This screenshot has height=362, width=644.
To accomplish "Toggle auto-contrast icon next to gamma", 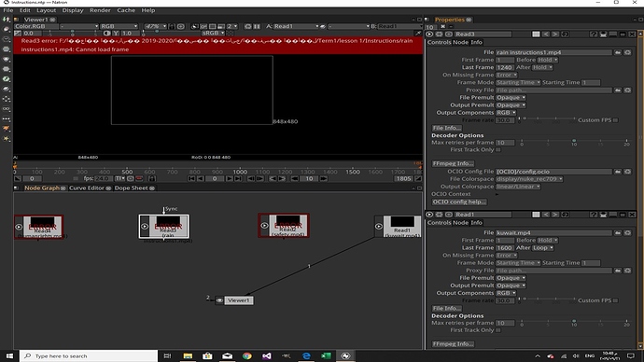I will pos(106,34).
